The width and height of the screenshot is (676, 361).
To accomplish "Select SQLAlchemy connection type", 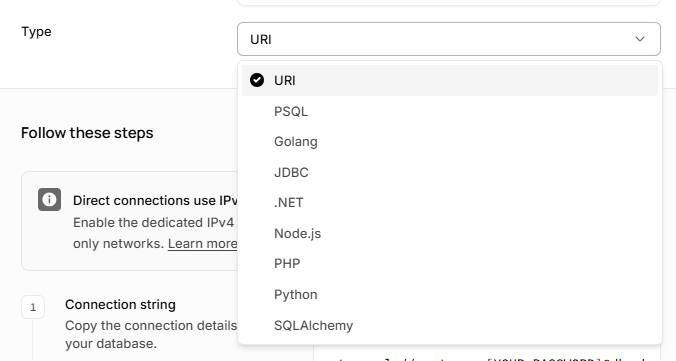I will [450, 325].
